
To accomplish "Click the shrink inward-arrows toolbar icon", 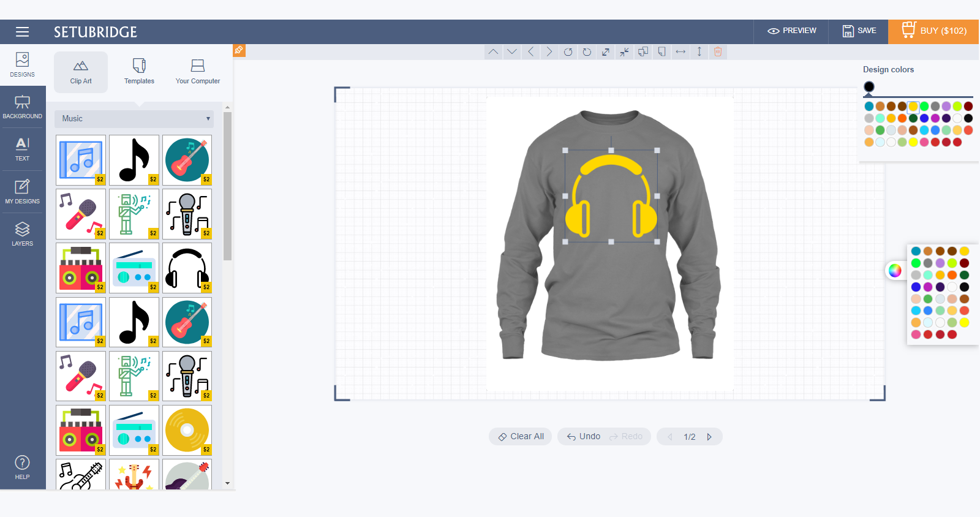I will tap(624, 52).
